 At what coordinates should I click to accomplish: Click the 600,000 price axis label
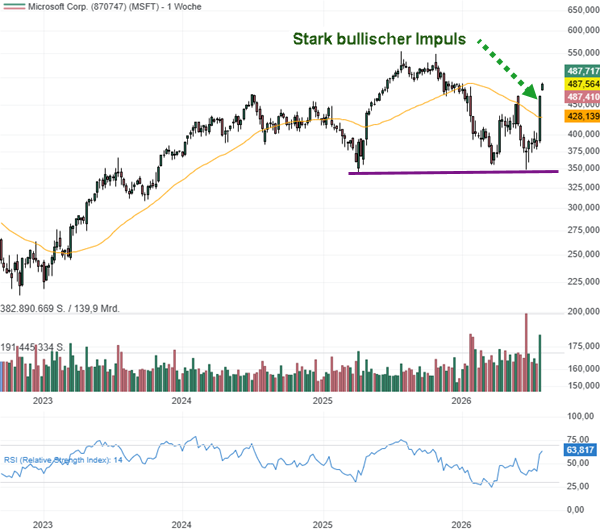[x=584, y=30]
